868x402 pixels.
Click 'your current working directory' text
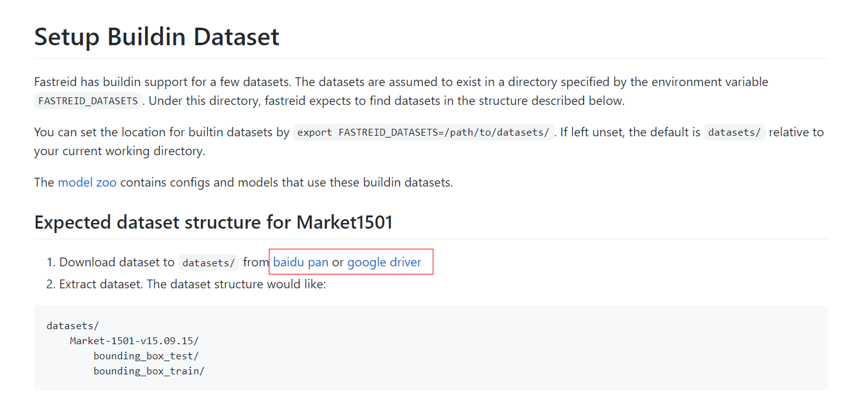coord(119,151)
